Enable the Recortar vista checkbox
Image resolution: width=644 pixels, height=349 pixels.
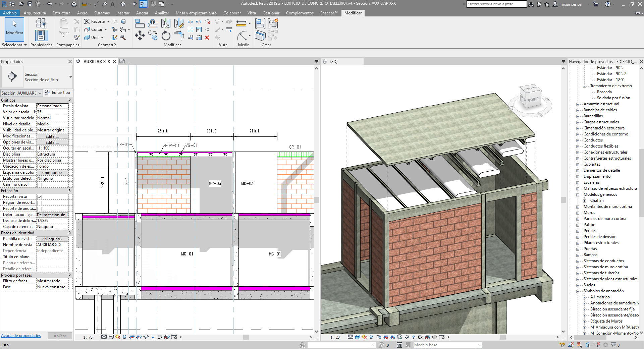tap(40, 196)
